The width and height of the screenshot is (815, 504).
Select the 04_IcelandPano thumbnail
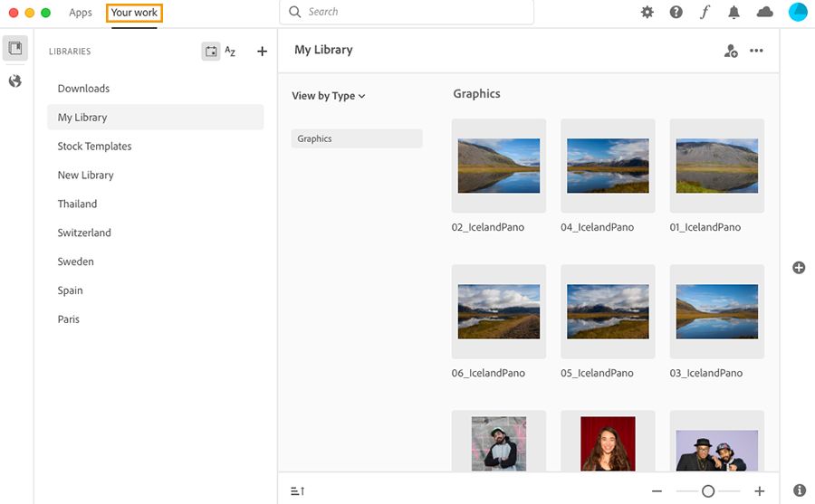click(608, 166)
